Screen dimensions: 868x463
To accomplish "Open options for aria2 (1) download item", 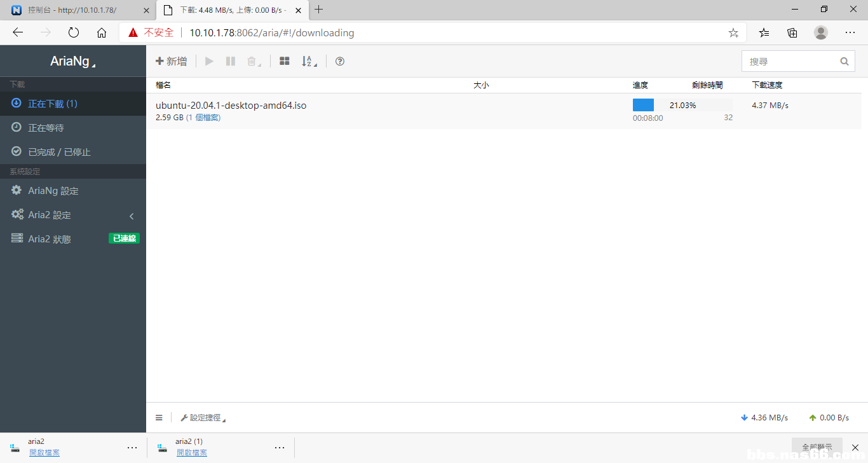I will 280,448.
